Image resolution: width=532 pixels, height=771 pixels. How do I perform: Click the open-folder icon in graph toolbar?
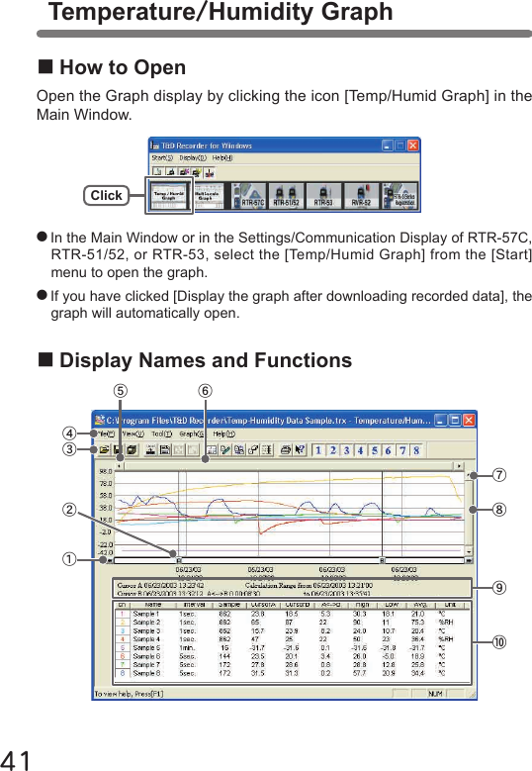105,449
